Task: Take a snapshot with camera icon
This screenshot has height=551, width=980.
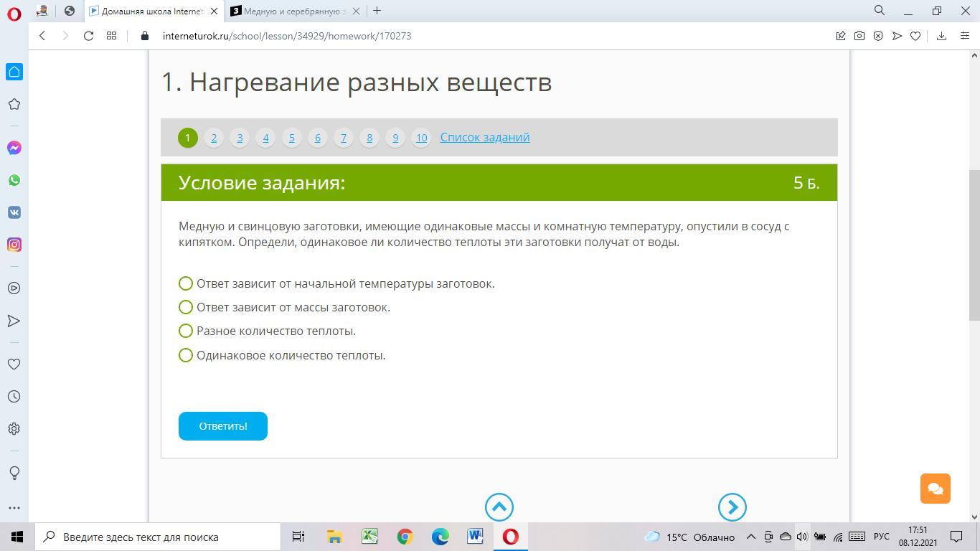Action: (859, 36)
